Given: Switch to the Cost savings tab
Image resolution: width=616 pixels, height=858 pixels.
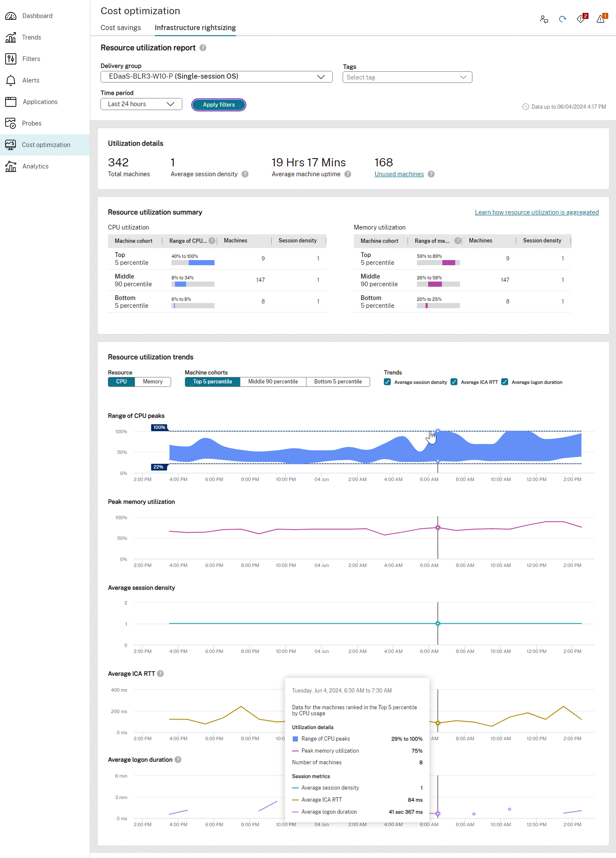Looking at the screenshot, I should coord(121,28).
